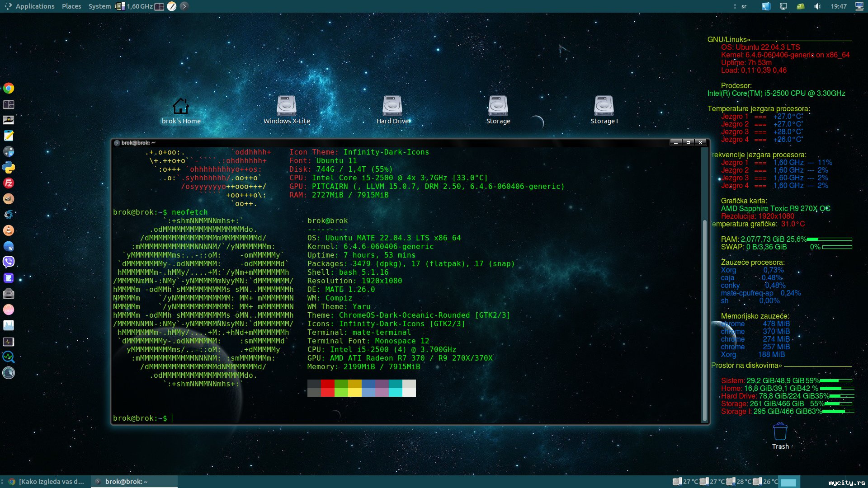Launch VLC media player from dock
Screen dimensions: 868x488
9,230
